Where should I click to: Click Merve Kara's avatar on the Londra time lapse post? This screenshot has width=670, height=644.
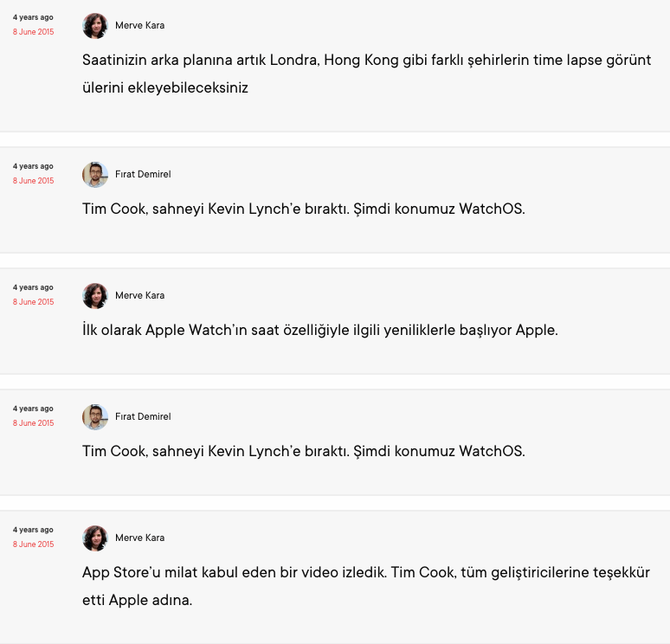point(95,26)
